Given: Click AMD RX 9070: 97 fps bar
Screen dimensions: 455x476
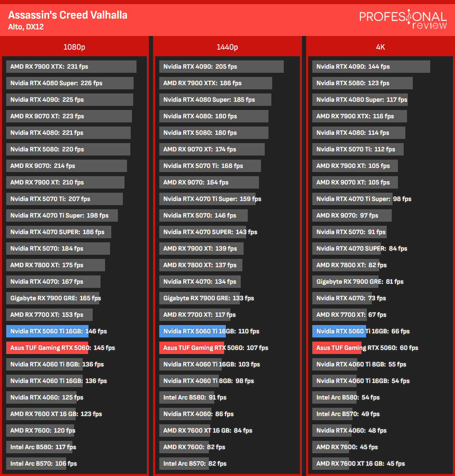Looking at the screenshot, I should (352, 215).
